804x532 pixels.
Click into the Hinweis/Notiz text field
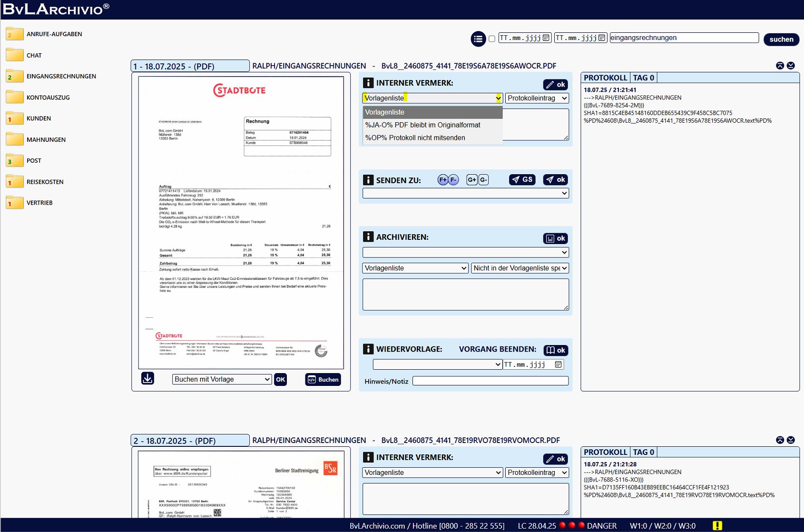click(490, 381)
